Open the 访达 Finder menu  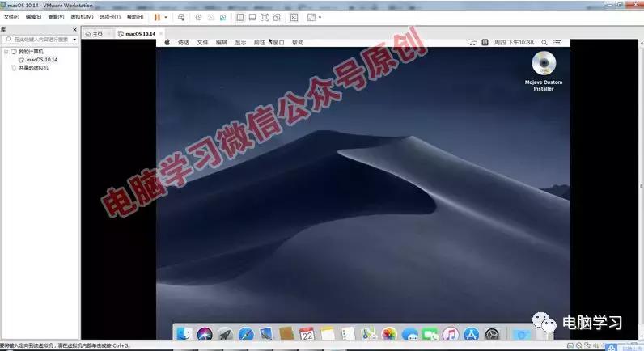coord(184,42)
